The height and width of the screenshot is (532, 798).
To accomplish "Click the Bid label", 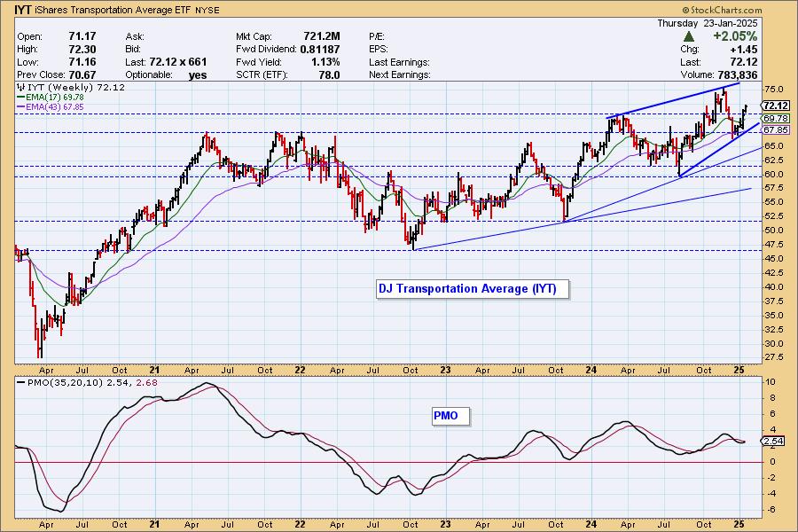I will [132, 50].
